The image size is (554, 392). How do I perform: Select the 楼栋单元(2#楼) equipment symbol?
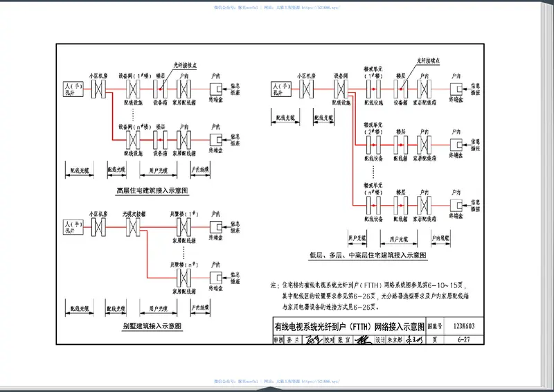click(374, 144)
